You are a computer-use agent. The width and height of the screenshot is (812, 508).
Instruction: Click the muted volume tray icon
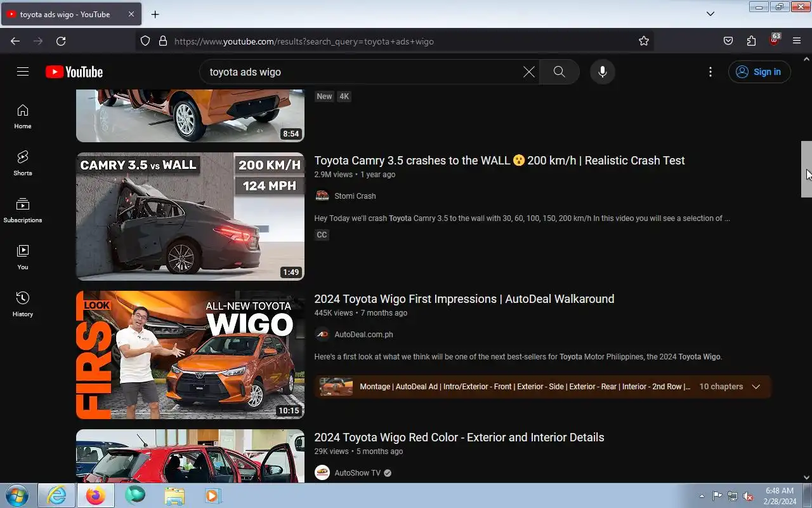coord(748,496)
